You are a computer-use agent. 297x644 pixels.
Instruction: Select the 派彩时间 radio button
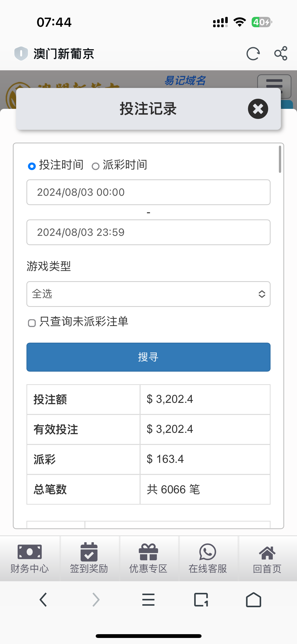tap(95, 166)
